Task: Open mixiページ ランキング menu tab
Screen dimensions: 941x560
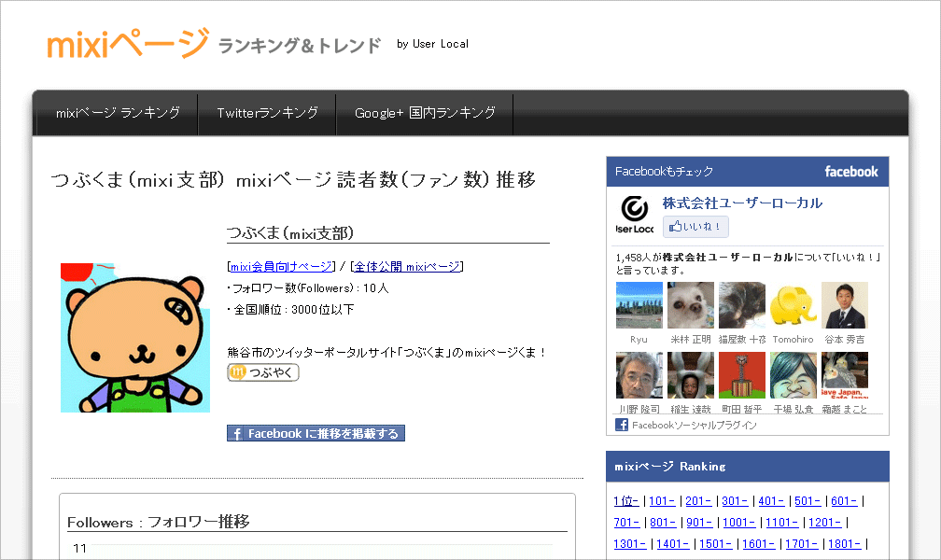Action: coord(118,113)
